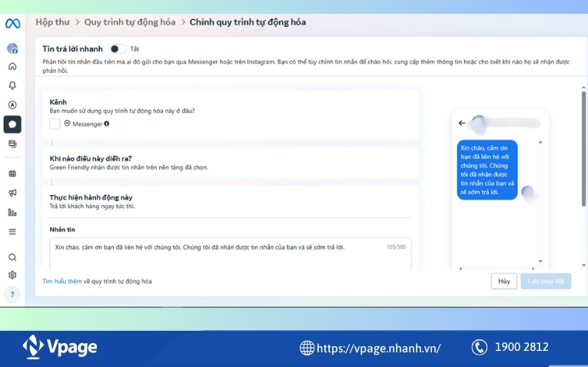Open the insights bar chart icon

click(12, 213)
